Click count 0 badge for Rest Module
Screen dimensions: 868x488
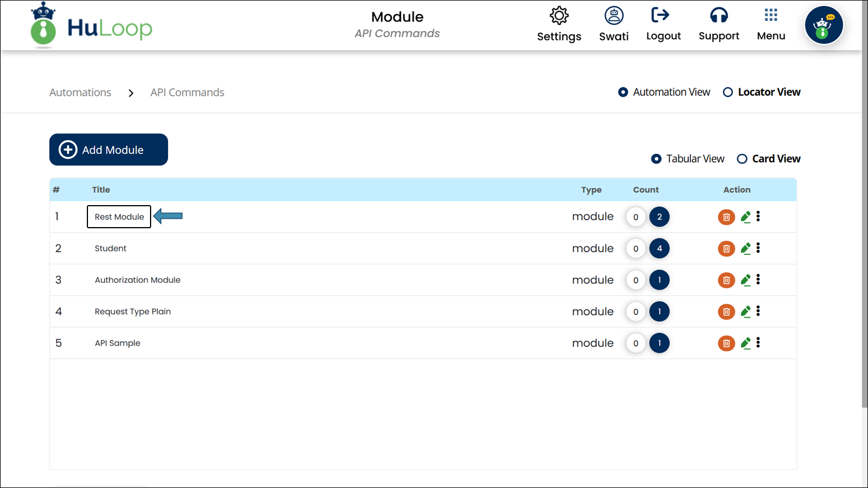point(636,217)
